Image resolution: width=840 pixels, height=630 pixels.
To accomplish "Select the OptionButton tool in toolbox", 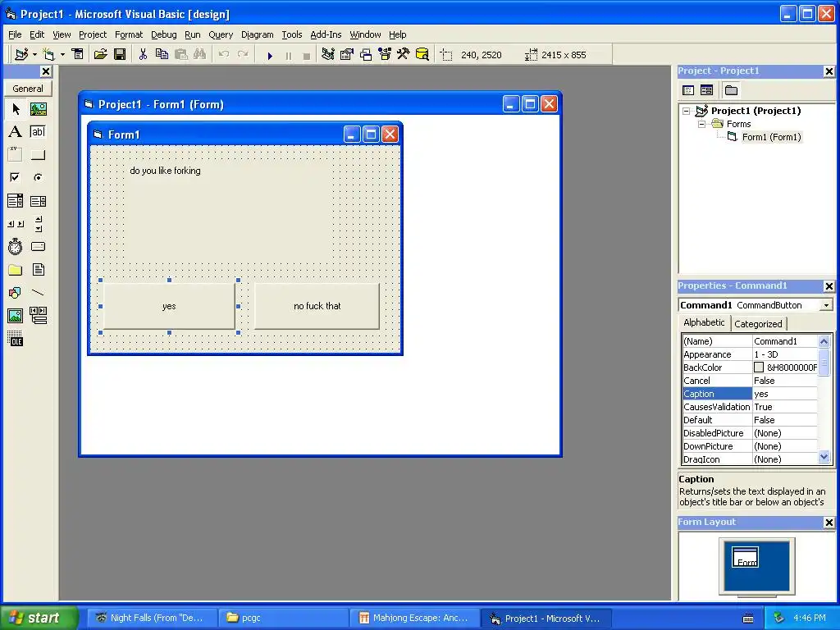I will (x=38, y=177).
